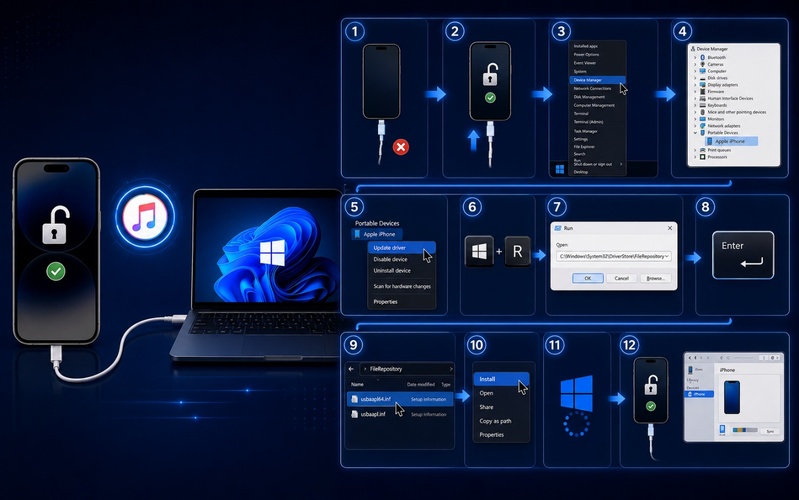Expand the Monitors tree node
The height and width of the screenshot is (500, 799).
[695, 119]
